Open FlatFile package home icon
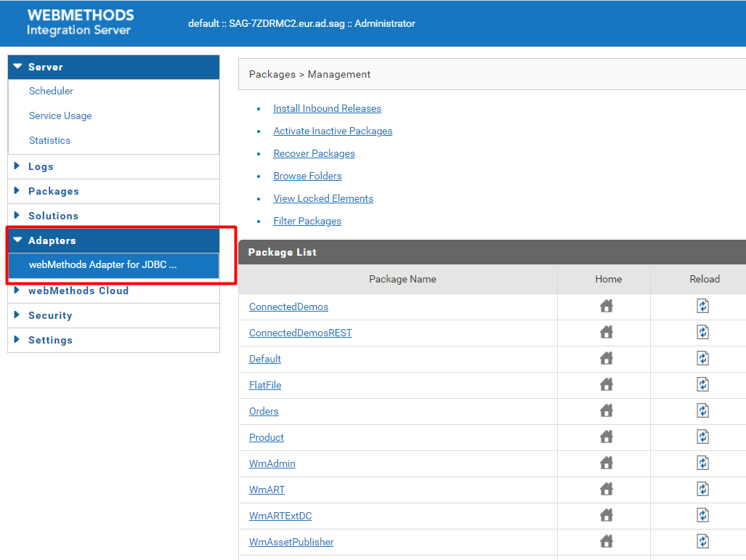The width and height of the screenshot is (746, 560). pyautogui.click(x=606, y=384)
